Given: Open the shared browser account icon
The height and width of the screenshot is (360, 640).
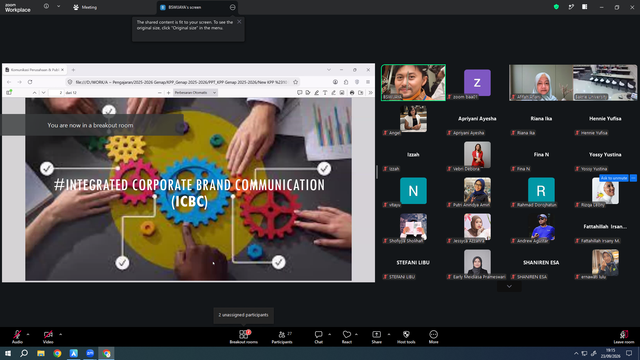Looking at the screenshot, I should (335, 82).
